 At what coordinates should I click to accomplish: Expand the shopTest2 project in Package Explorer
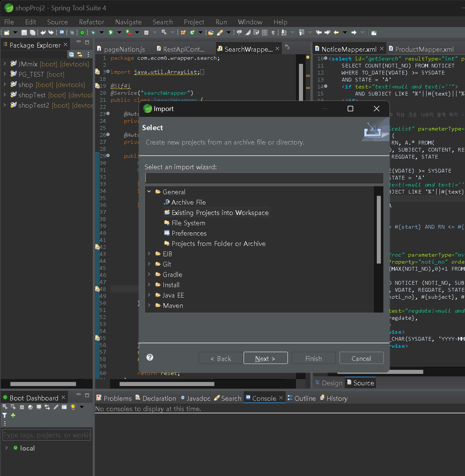[x=5, y=105]
